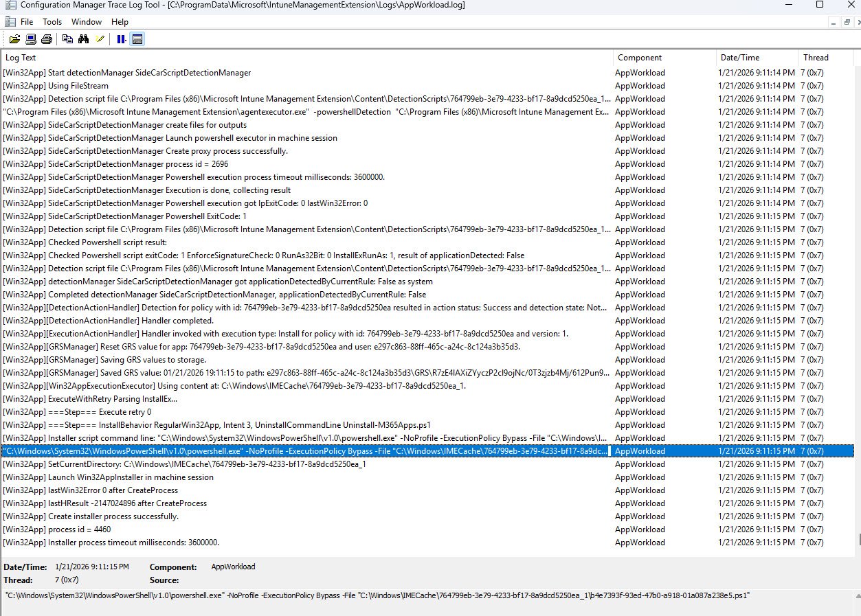The width and height of the screenshot is (861, 616).
Task: Open the Help menu
Action: [x=120, y=22]
